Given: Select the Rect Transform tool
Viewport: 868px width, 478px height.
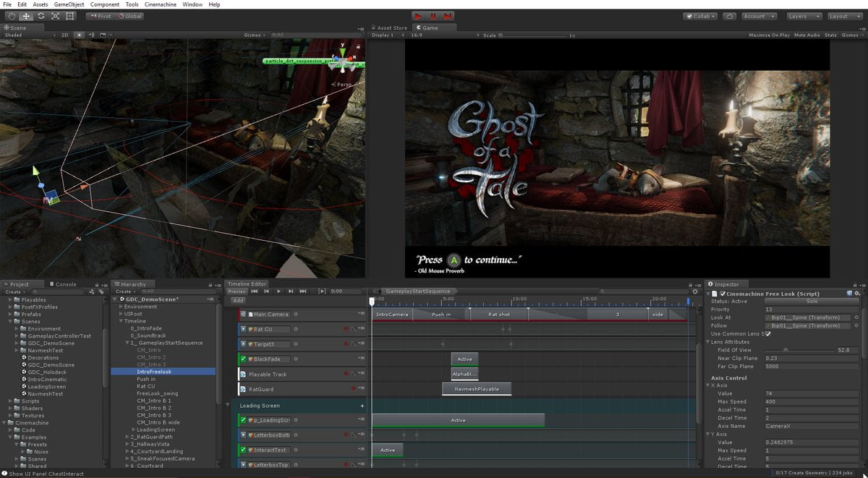Looking at the screenshot, I should pyautogui.click(x=70, y=16).
